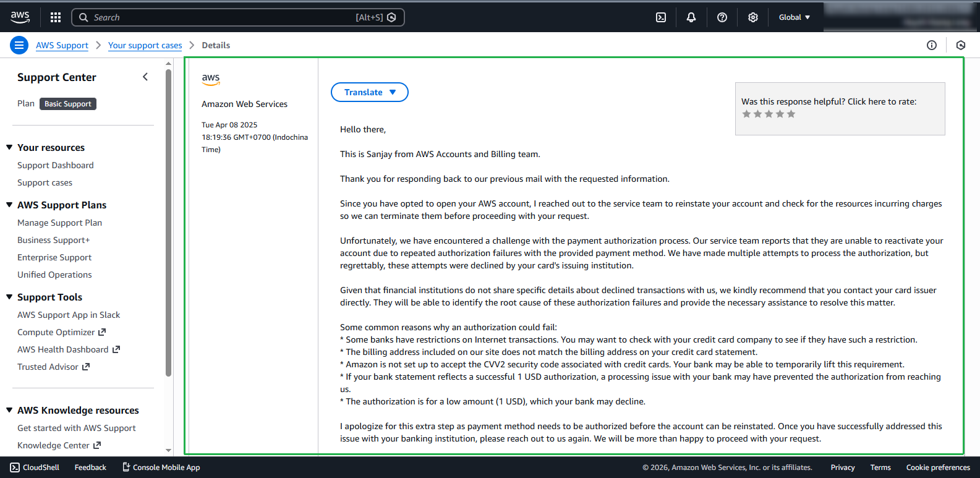980x478 pixels.
Task: Rate the response with the third star
Action: pos(769,114)
